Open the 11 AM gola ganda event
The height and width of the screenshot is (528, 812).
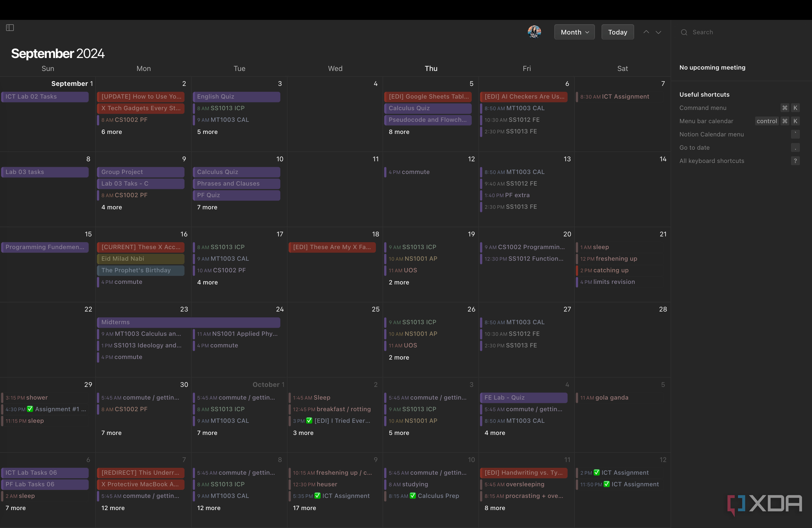619,397
